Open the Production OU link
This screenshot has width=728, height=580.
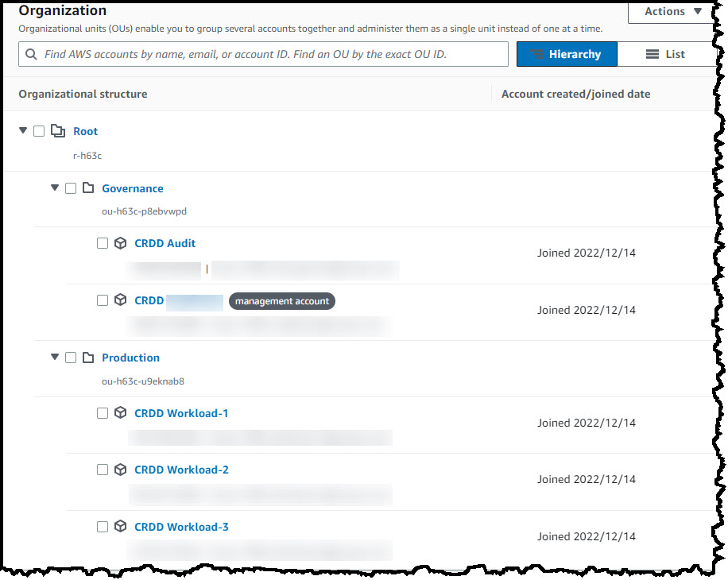131,358
